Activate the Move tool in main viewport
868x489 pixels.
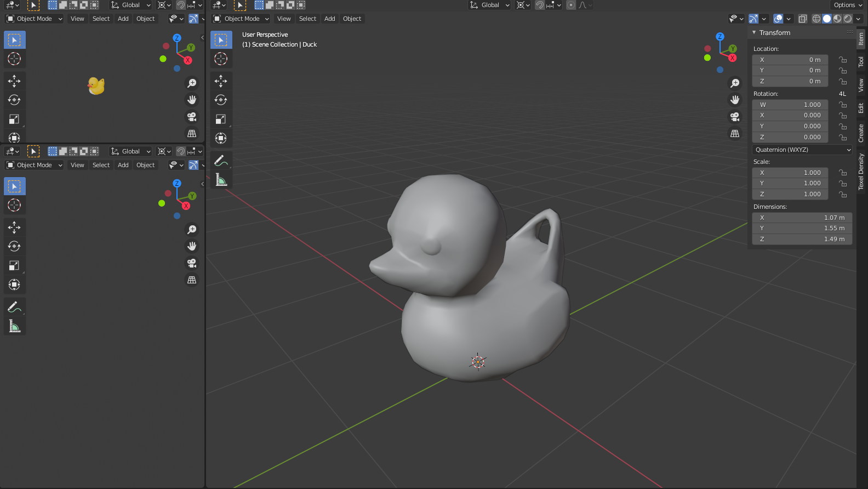(x=221, y=81)
